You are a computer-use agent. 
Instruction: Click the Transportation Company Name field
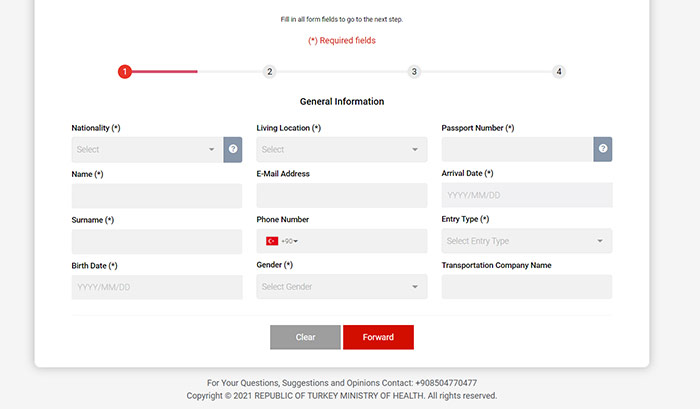(x=526, y=287)
